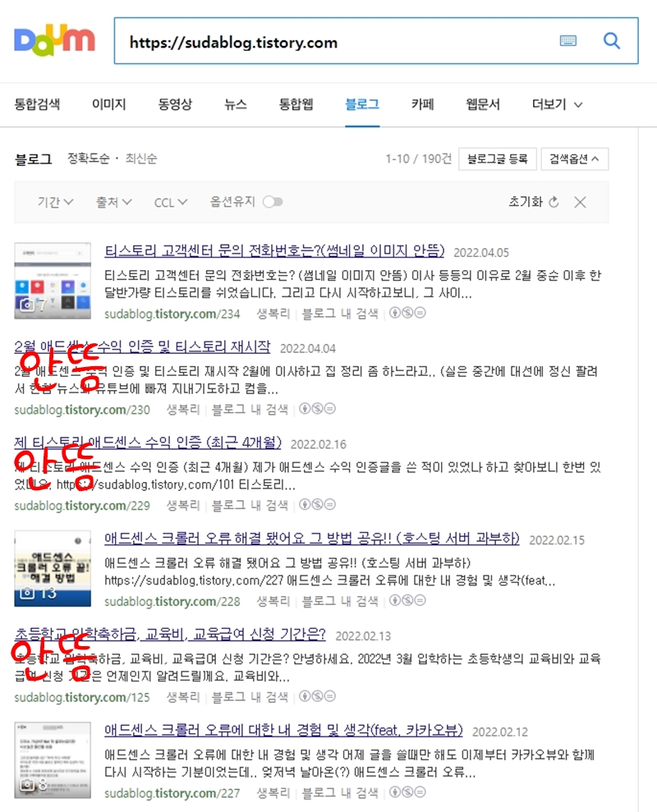
Task: Switch to the 동영상 tab
Action: [175, 104]
